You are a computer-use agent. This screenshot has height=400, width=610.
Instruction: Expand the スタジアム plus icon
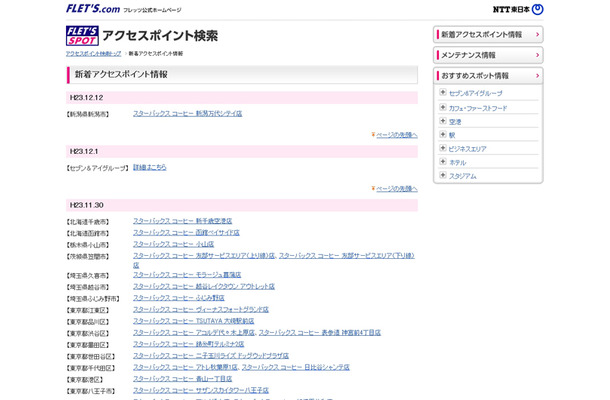click(x=443, y=175)
